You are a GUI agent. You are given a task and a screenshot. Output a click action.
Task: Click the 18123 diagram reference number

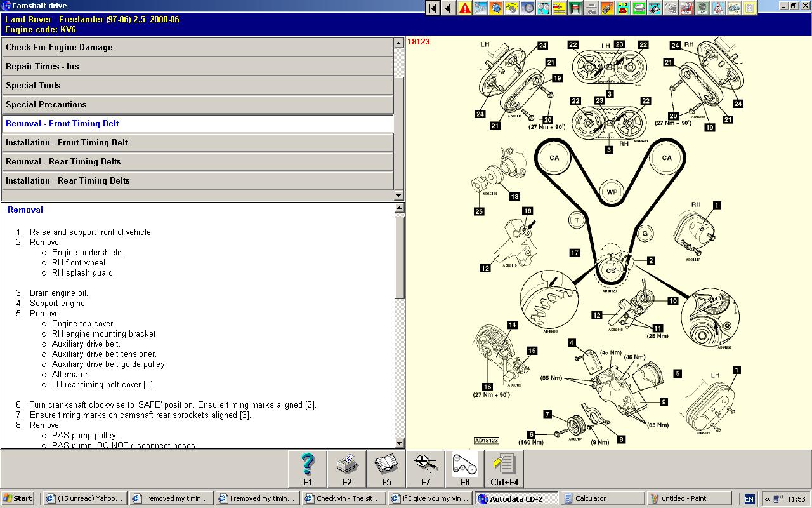(x=419, y=42)
